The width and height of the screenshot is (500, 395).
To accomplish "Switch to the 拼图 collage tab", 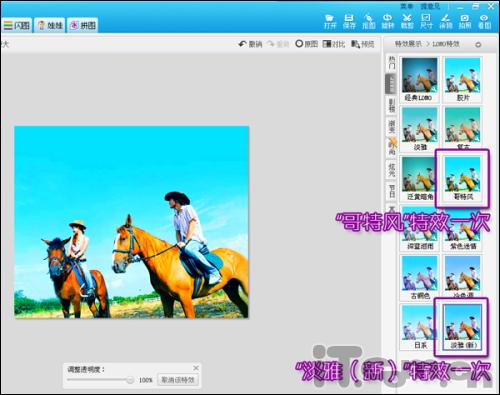I will (x=83, y=25).
